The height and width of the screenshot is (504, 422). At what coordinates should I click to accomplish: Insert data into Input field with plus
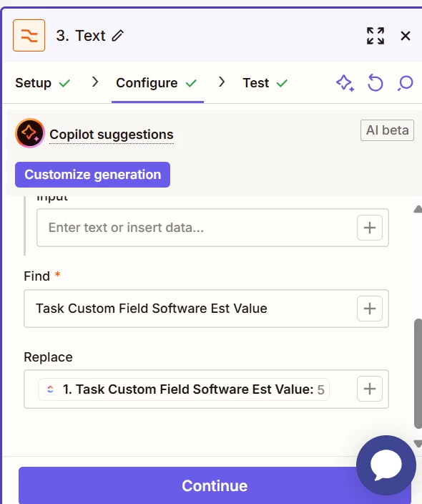[x=370, y=228]
